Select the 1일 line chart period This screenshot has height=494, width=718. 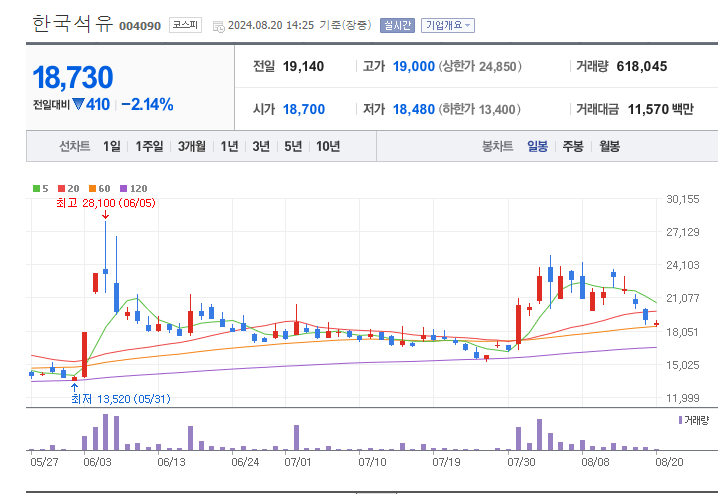click(x=112, y=146)
